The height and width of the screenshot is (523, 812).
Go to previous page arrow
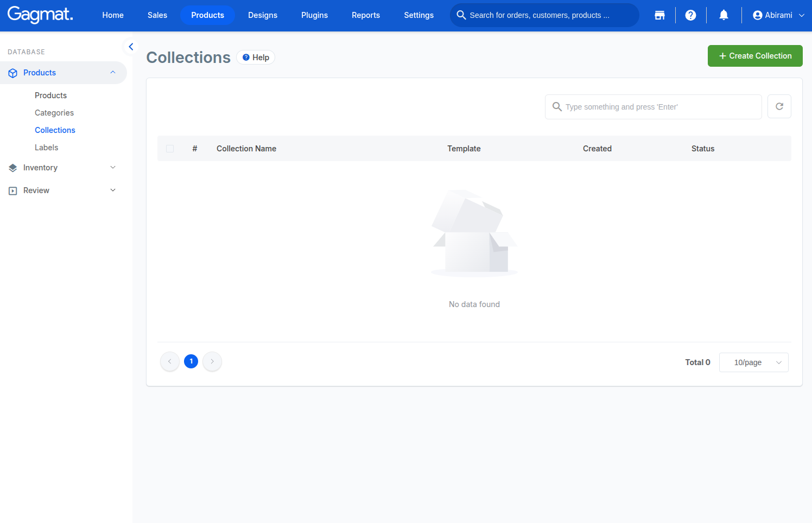(170, 361)
